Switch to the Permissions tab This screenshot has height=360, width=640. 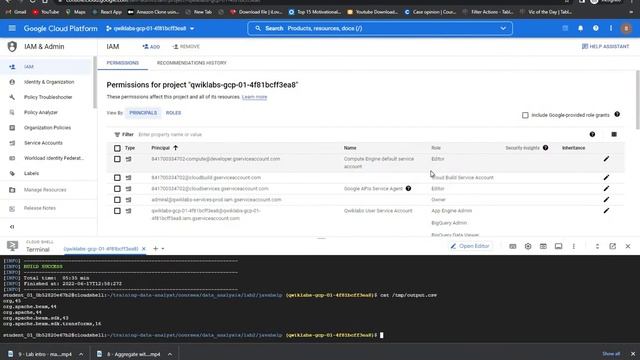pyautogui.click(x=122, y=63)
